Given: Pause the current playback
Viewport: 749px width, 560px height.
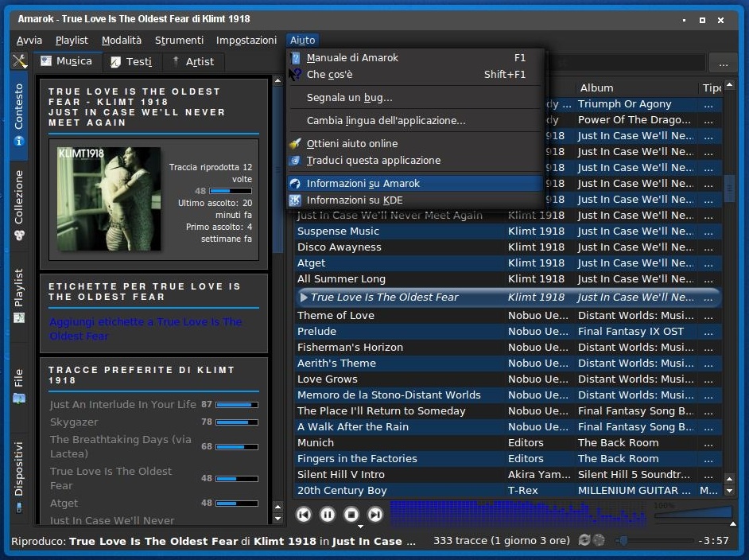Looking at the screenshot, I should [328, 514].
